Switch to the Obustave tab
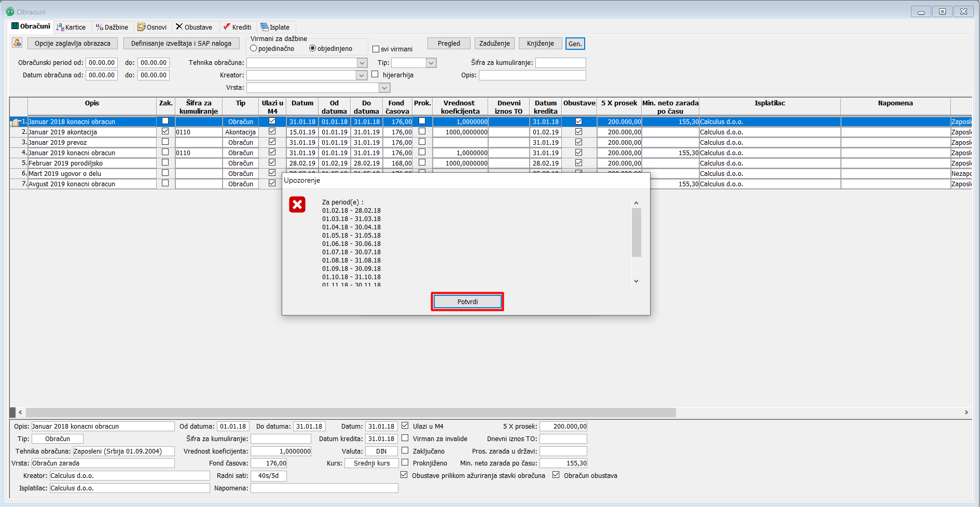 194,27
